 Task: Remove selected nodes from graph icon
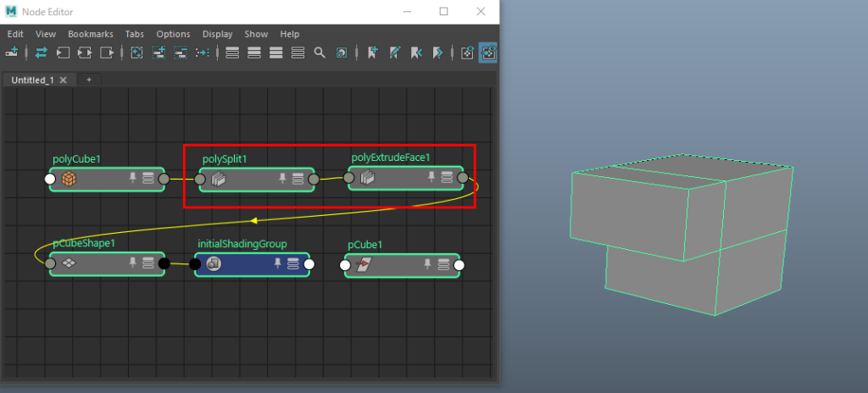(181, 53)
